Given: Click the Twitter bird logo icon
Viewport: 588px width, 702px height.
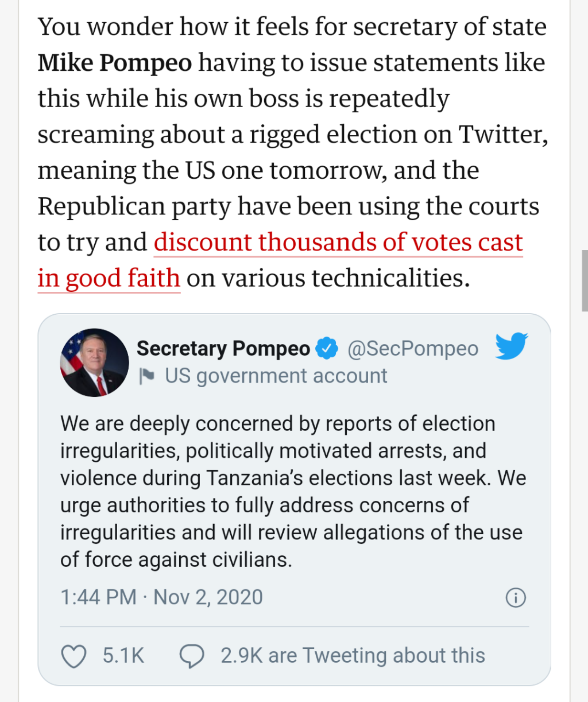Looking at the screenshot, I should pyautogui.click(x=512, y=346).
